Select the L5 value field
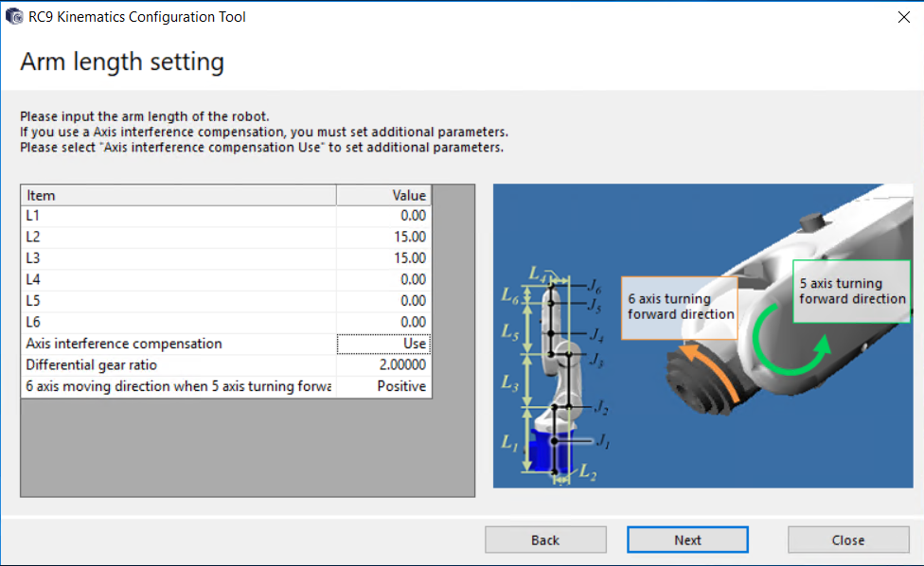This screenshot has height=566, width=924. (383, 301)
